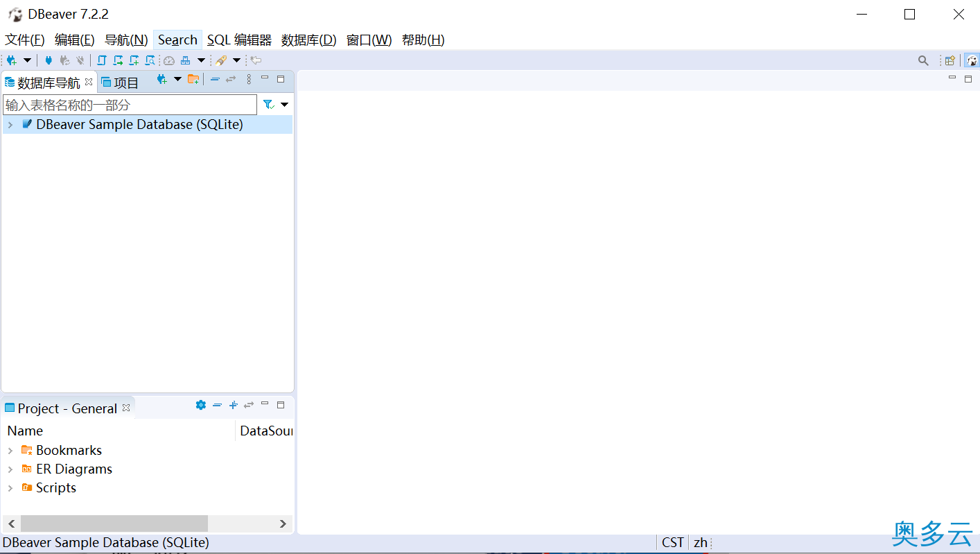This screenshot has height=554, width=980.
Task: Click the magnifier search icon at top right
Action: tap(923, 60)
